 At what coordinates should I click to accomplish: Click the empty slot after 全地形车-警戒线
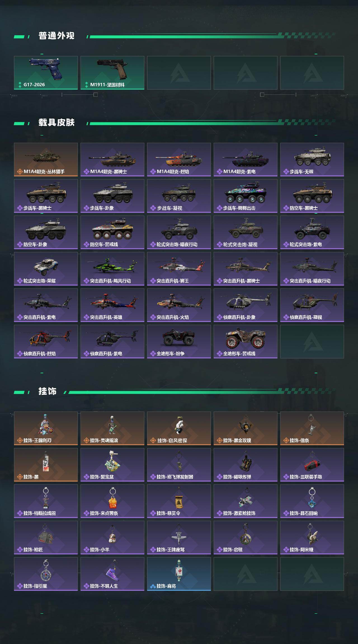click(x=312, y=342)
